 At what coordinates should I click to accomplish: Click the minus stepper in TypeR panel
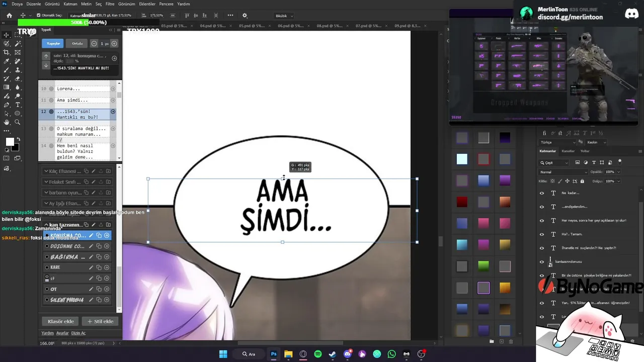[x=94, y=43]
